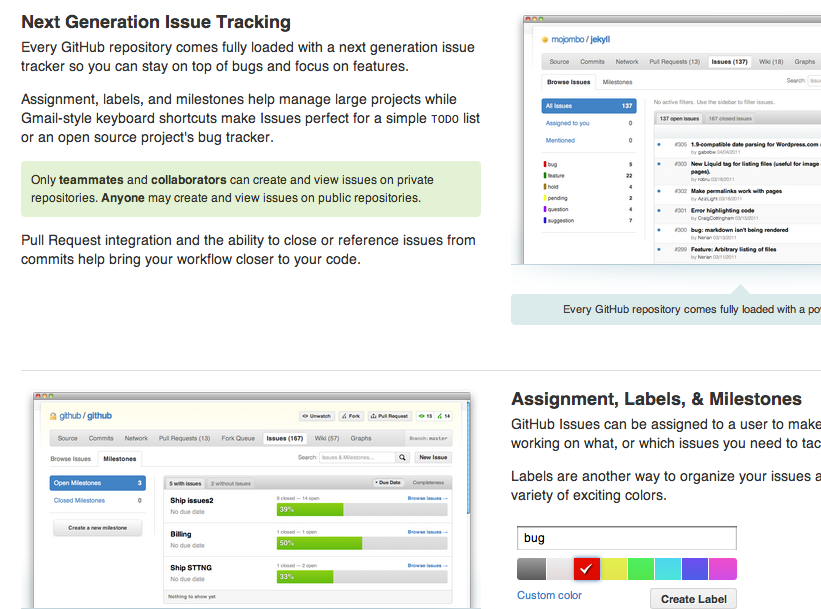821x609 pixels.
Task: Sort milestones by Due Date
Action: [387, 482]
